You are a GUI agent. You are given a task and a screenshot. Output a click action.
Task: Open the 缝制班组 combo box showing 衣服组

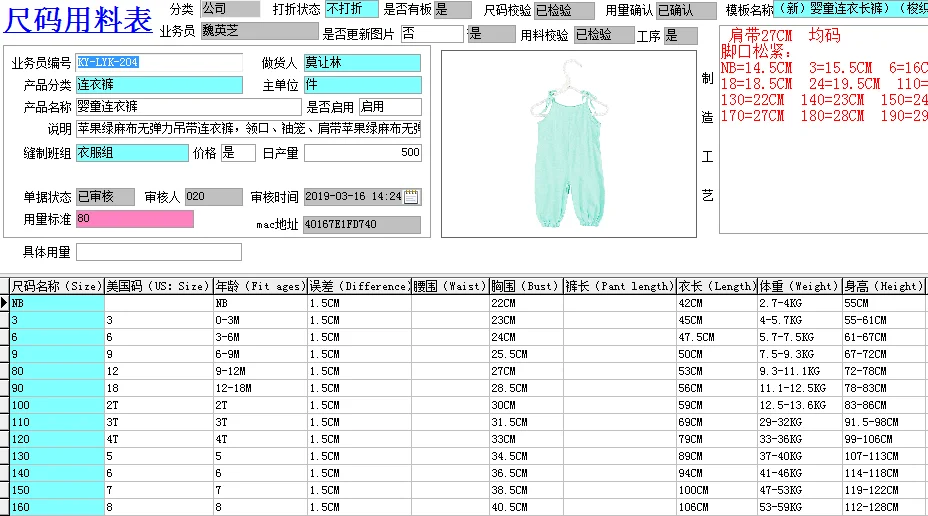(x=132, y=153)
